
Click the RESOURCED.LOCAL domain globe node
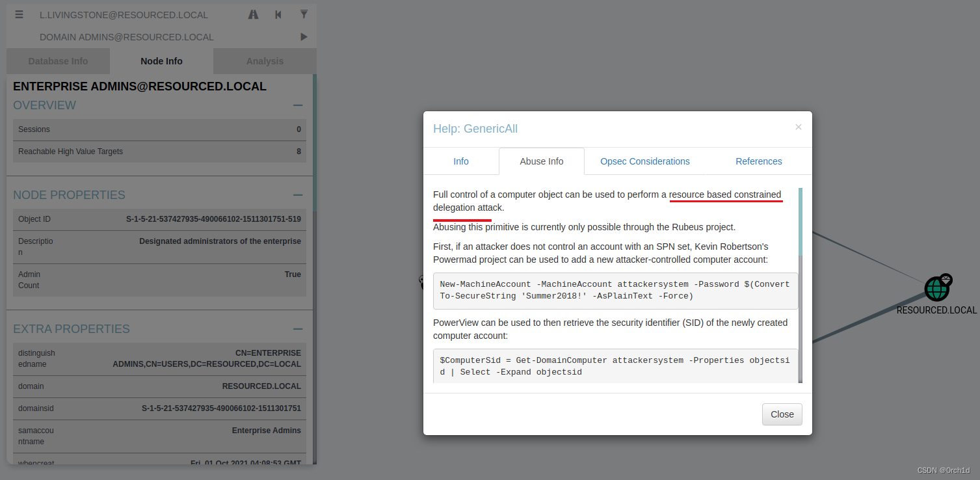pos(936,288)
